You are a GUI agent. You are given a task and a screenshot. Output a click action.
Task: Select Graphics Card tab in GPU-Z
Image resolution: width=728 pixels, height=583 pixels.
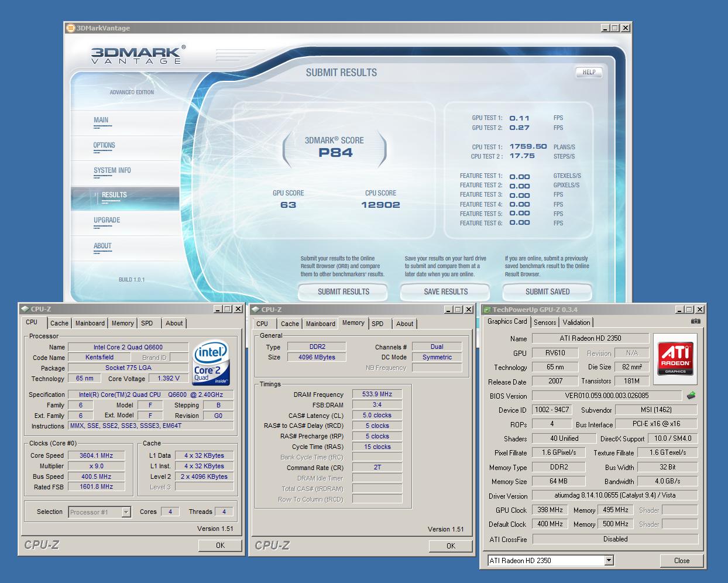507,321
